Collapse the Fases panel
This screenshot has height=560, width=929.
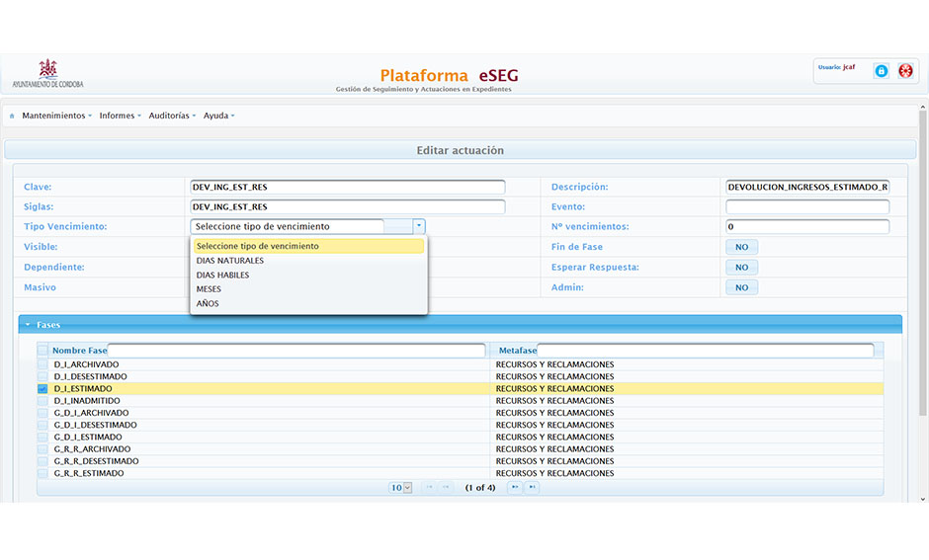(x=28, y=324)
